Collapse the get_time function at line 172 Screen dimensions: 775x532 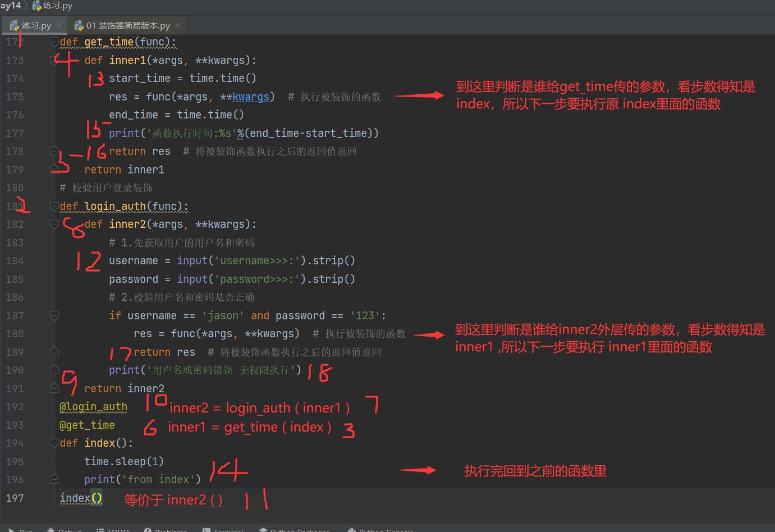tap(54, 41)
